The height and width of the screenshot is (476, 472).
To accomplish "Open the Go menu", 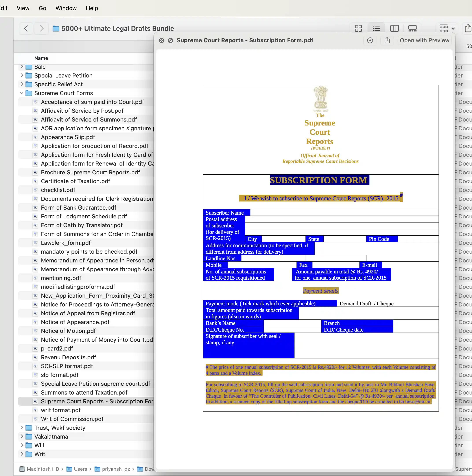I will coord(42,8).
